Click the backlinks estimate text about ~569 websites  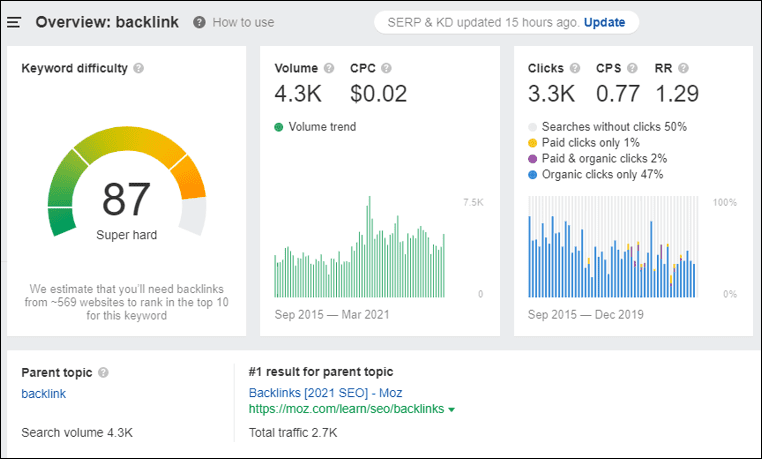(x=126, y=302)
